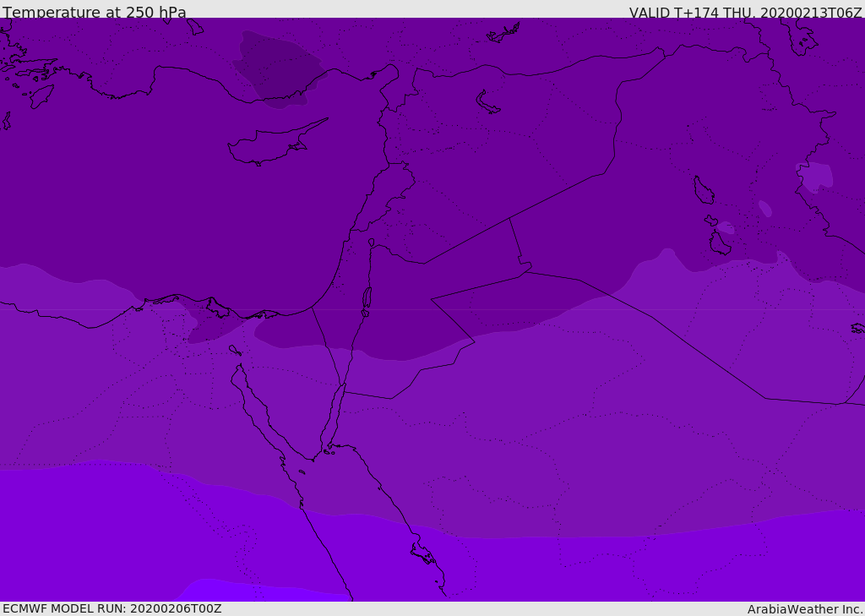This screenshot has width=865, height=616.
Task: Click the 'VALID T+174 THU. 20200213T06Z' label
Action: coord(746,13)
